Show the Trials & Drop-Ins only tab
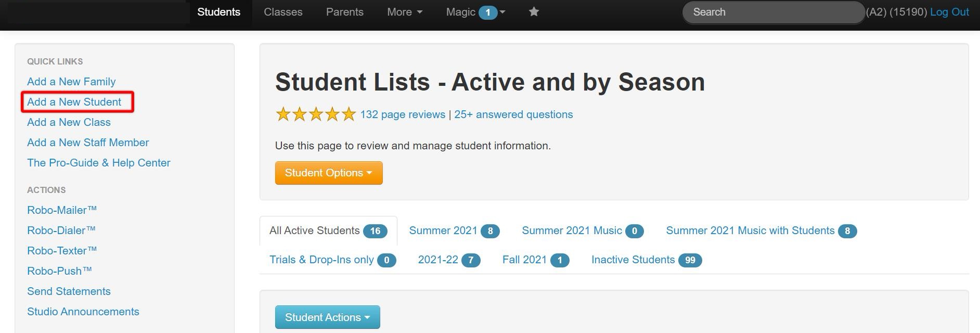This screenshot has height=333, width=980. 332,260
